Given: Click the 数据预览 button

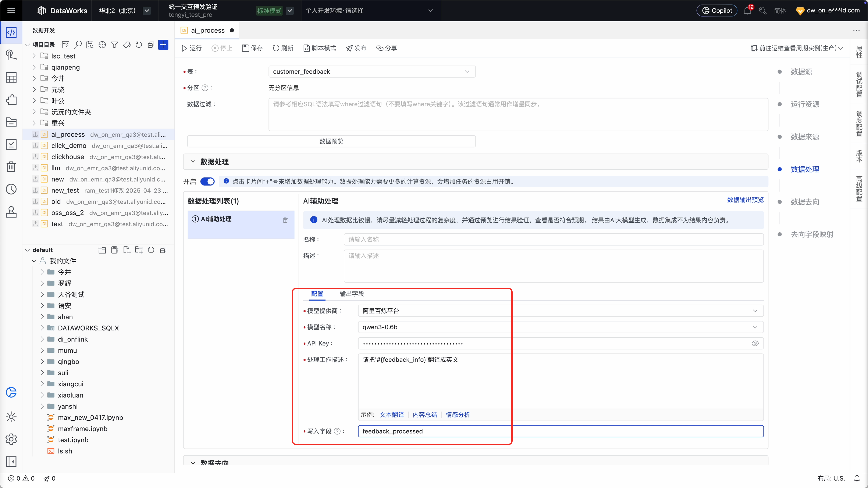Looking at the screenshot, I should pyautogui.click(x=331, y=141).
